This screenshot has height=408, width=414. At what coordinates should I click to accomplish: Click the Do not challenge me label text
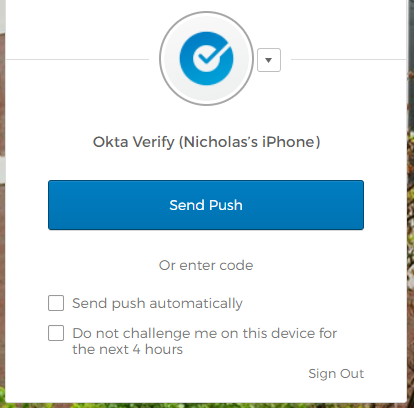(205, 341)
